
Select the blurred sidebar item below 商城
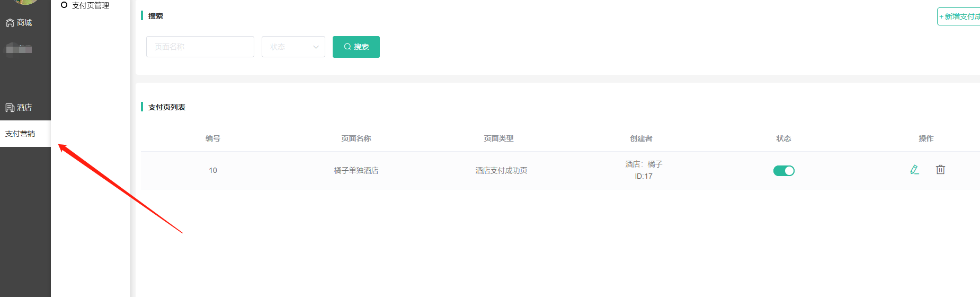[x=19, y=49]
